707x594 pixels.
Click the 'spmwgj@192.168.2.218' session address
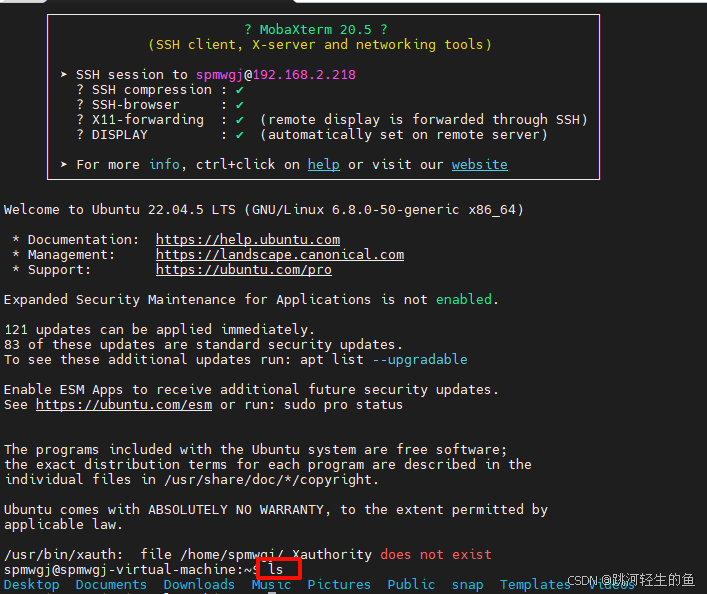pyautogui.click(x=275, y=75)
